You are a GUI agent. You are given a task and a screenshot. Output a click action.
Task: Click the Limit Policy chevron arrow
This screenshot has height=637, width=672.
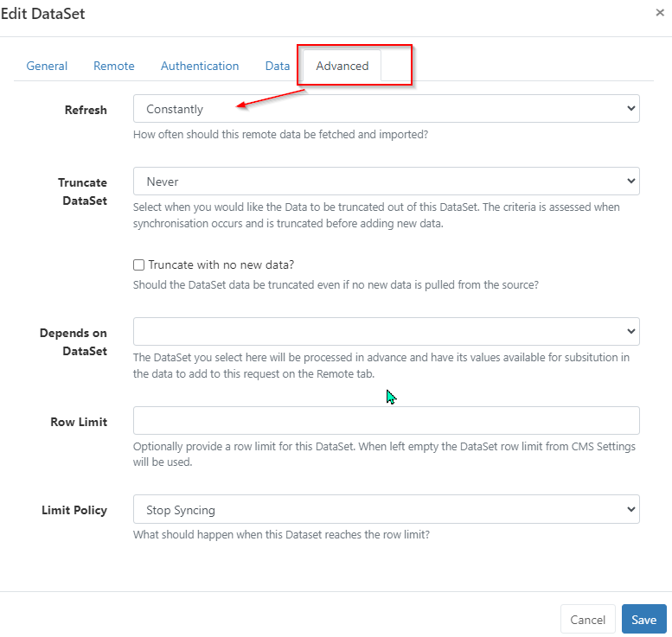point(630,509)
